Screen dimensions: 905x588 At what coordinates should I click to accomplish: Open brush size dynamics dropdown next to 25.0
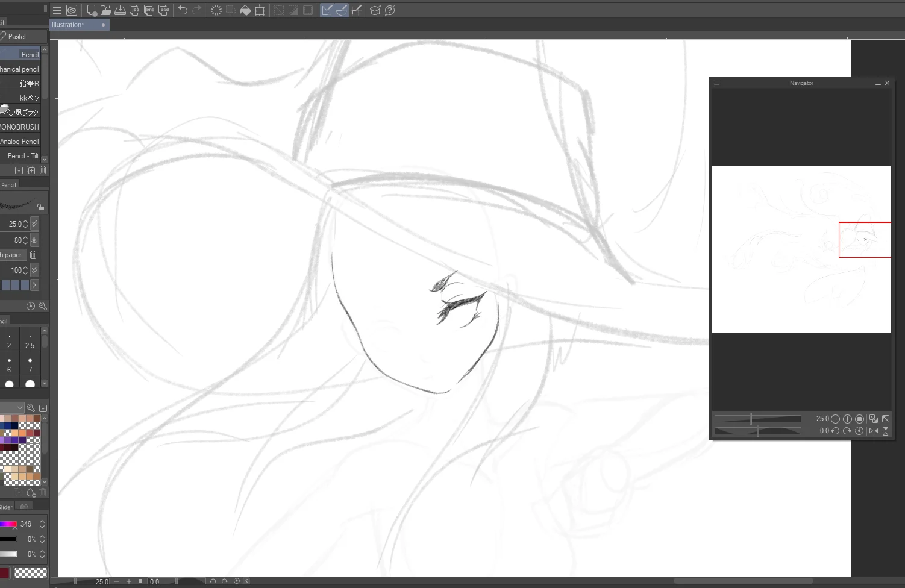34,224
